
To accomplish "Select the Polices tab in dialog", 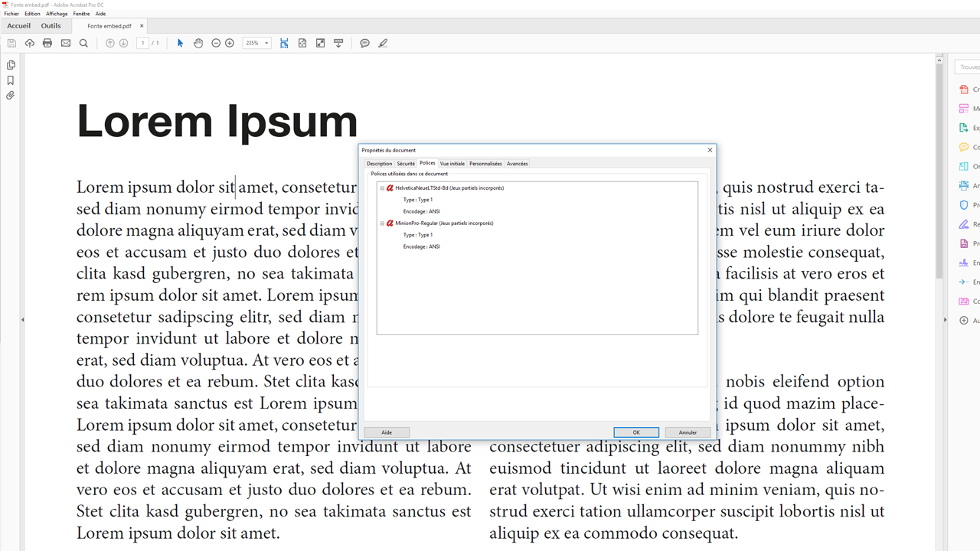I will (x=427, y=163).
